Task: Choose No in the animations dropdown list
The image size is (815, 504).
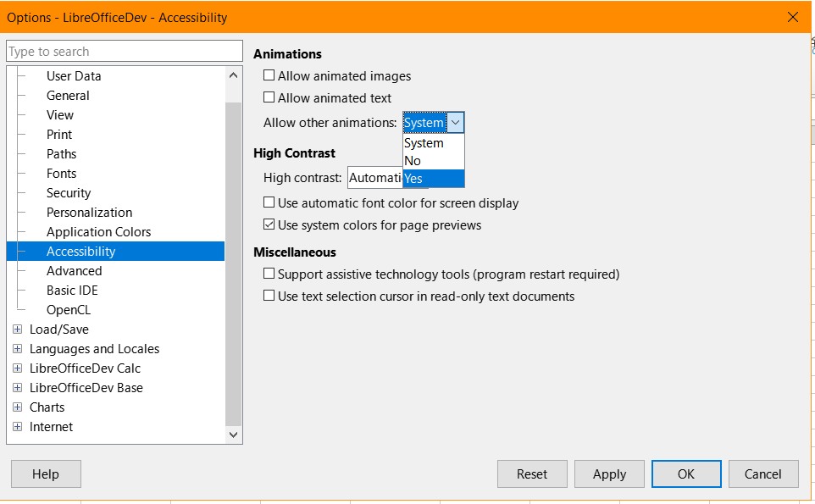Action: click(x=434, y=161)
